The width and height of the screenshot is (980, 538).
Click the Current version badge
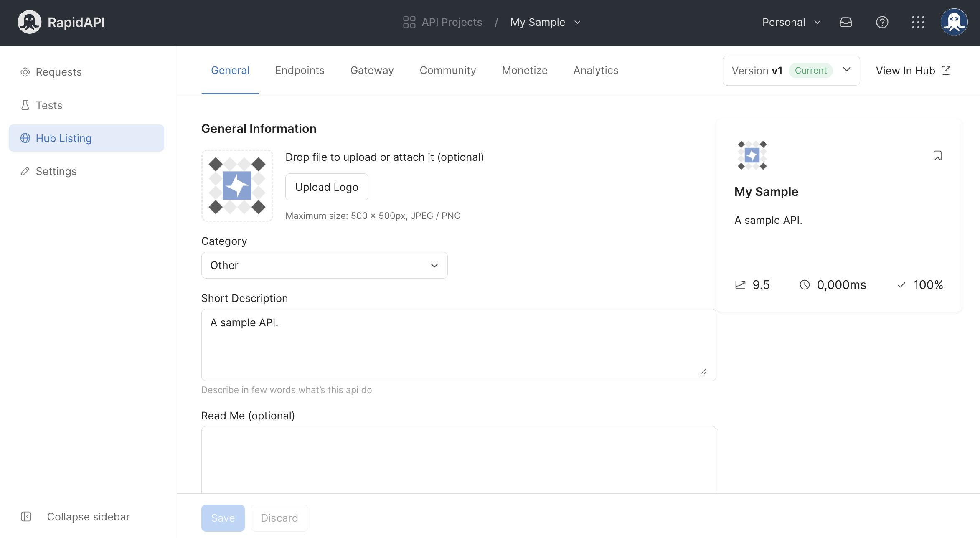[x=810, y=71]
